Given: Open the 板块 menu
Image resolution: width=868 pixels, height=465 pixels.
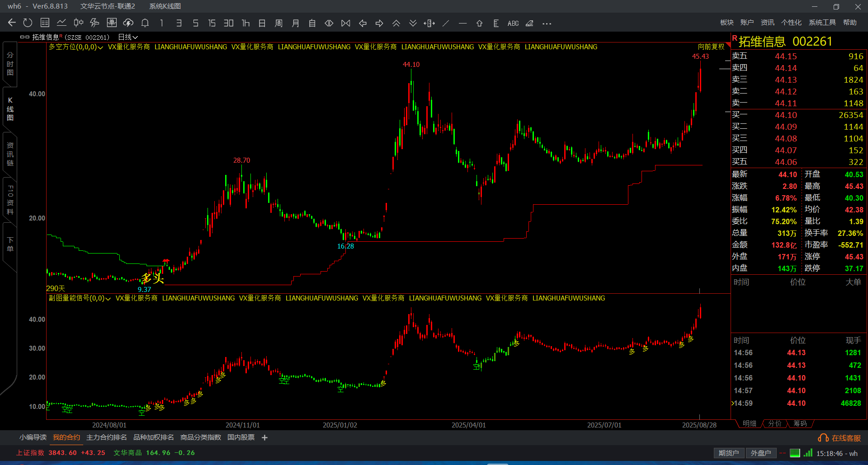Looking at the screenshot, I should coord(726,23).
